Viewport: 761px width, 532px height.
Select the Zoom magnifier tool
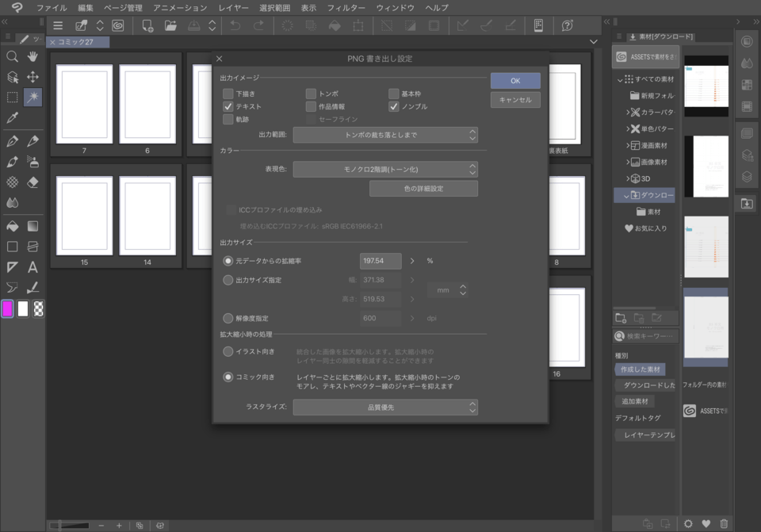coord(11,56)
